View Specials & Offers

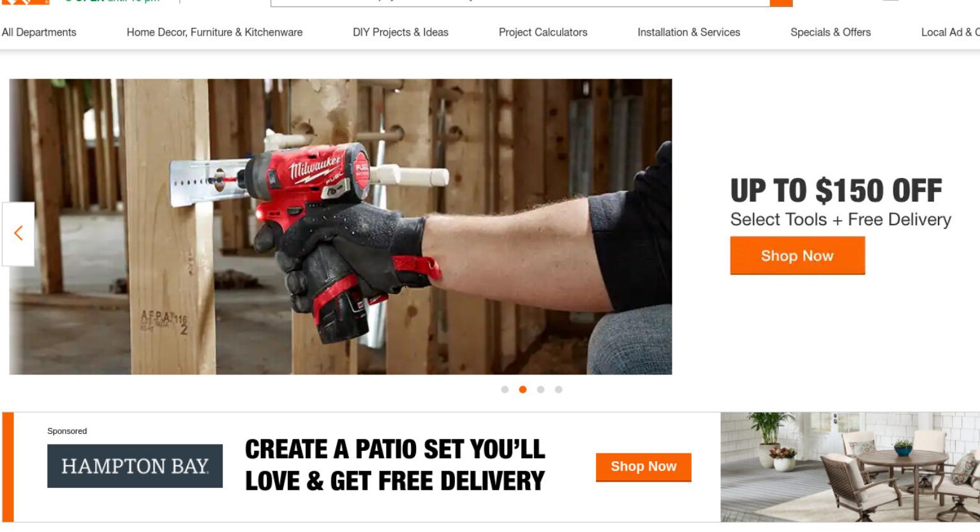830,32
